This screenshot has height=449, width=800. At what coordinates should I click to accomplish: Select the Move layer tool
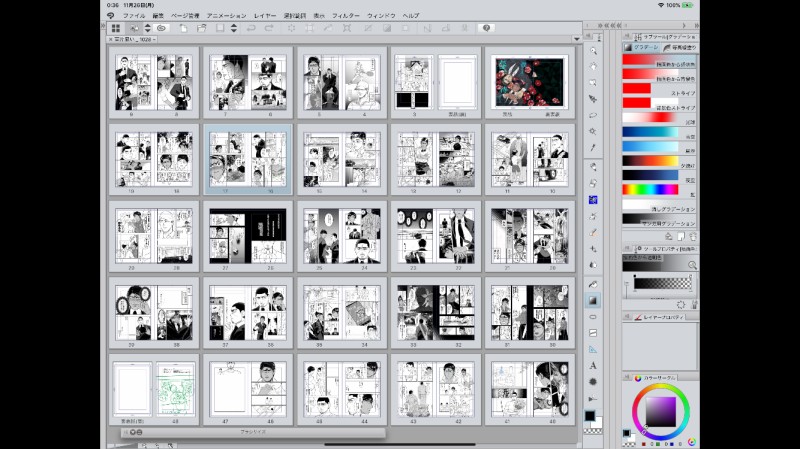593,98
